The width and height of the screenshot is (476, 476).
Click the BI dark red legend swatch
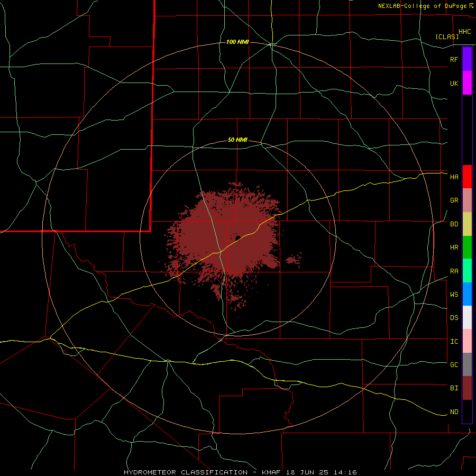pyautogui.click(x=467, y=388)
